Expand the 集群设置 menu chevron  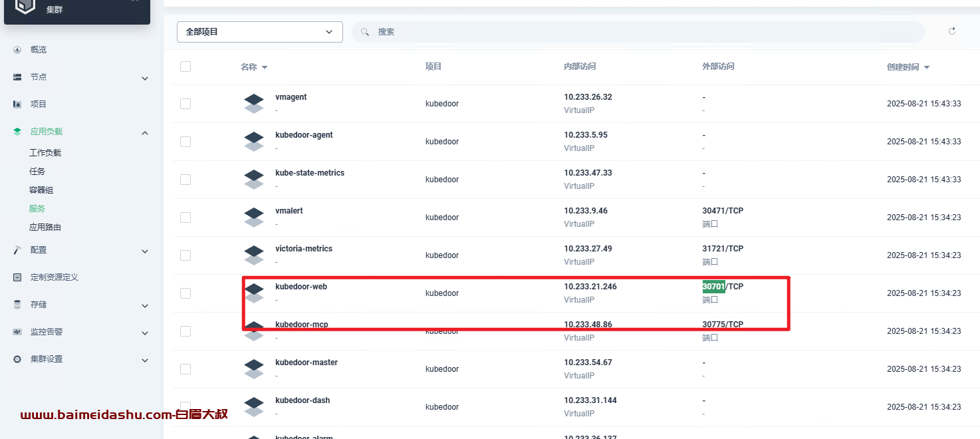point(145,360)
